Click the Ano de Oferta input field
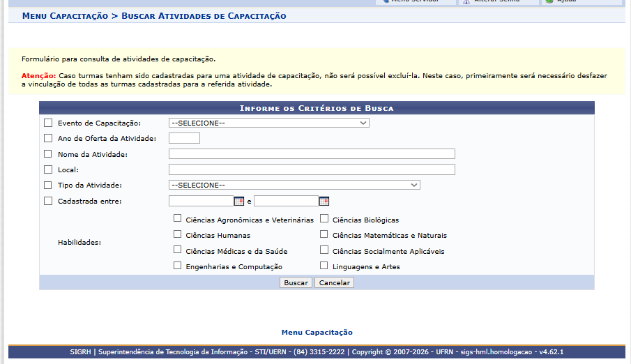 tap(184, 138)
